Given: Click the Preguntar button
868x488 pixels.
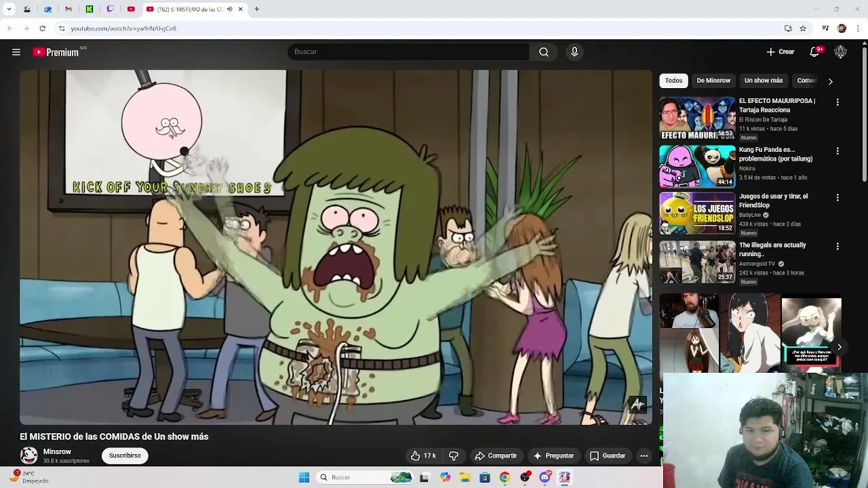Looking at the screenshot, I should (x=553, y=455).
